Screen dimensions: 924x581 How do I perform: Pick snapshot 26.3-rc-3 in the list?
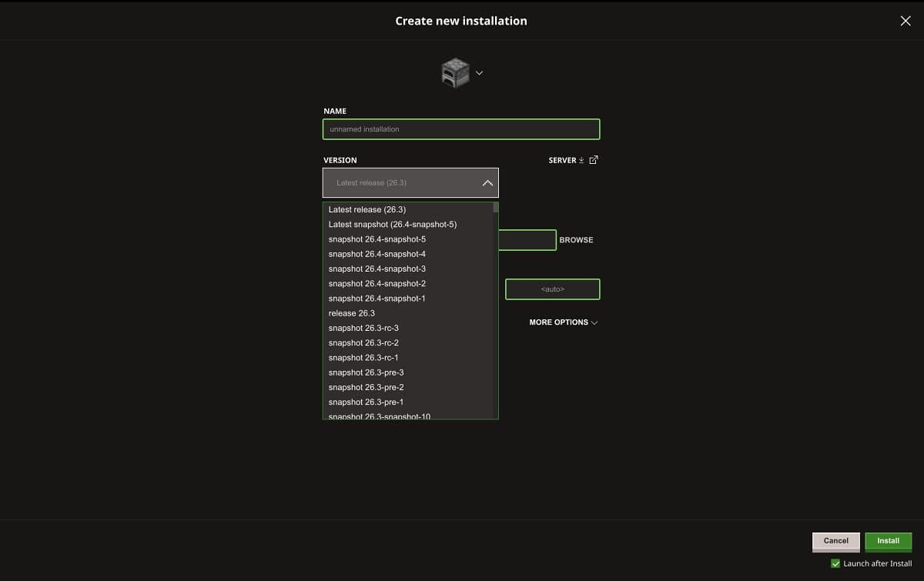tap(407, 328)
